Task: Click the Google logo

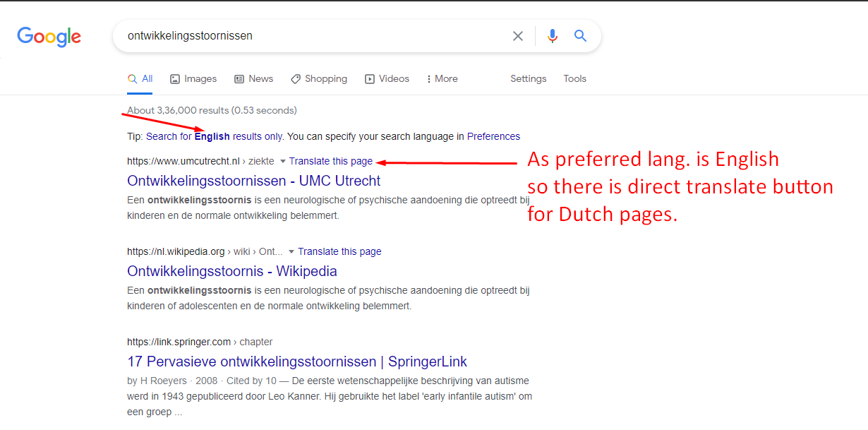Action: click(49, 37)
